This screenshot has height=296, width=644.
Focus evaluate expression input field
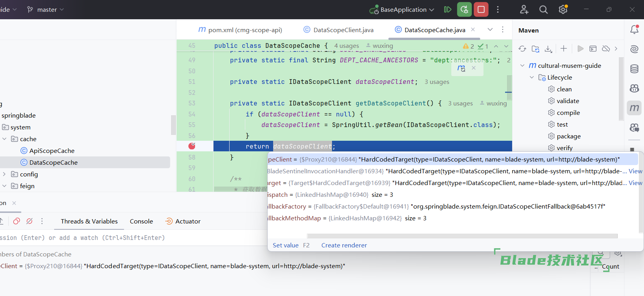click(133, 238)
